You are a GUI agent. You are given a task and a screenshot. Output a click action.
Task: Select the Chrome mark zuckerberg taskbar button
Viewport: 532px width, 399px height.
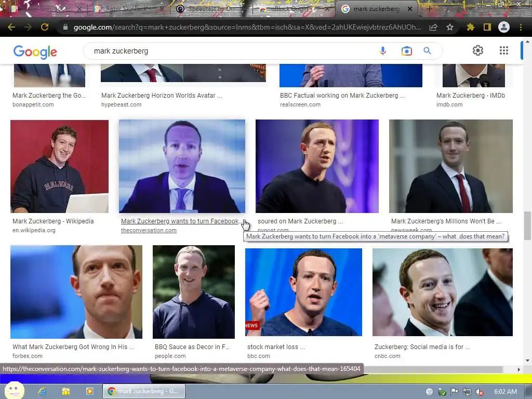click(144, 391)
